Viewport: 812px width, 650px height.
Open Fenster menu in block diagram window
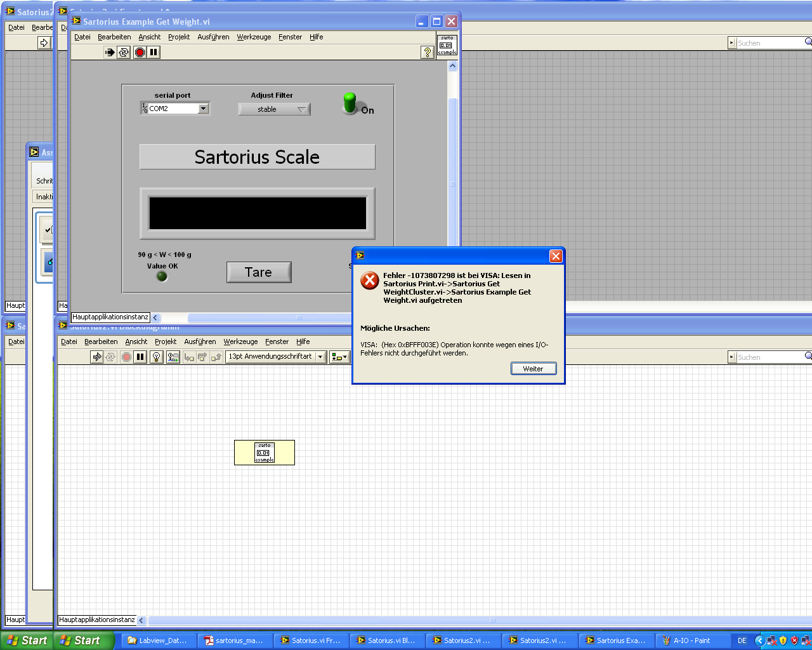click(277, 342)
